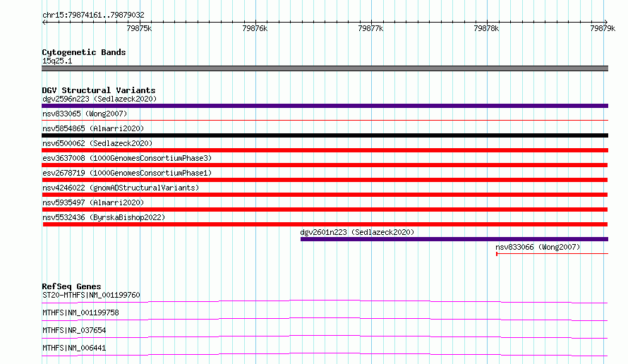Click ruler position 79876k
The width and height of the screenshot is (628, 364).
click(x=255, y=28)
